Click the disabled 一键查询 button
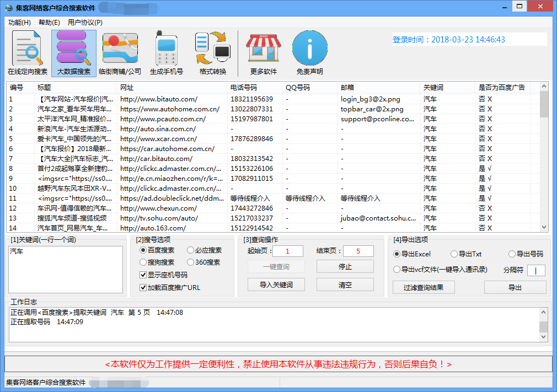The height and width of the screenshot is (392, 557). point(276,267)
